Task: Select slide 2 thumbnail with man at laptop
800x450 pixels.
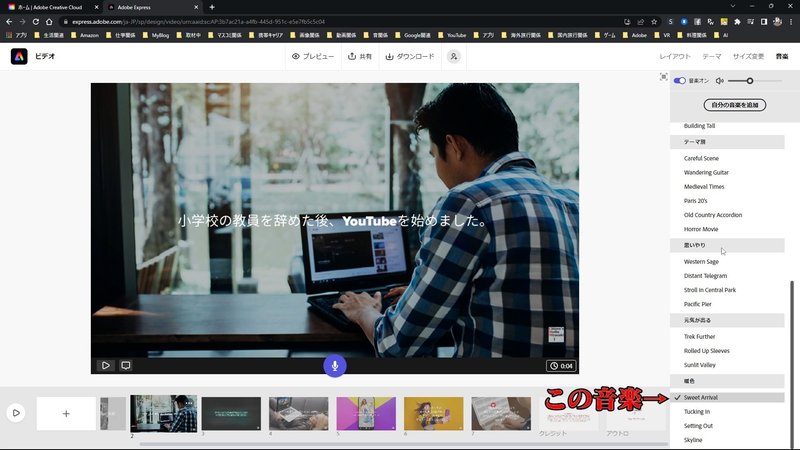Action: pyautogui.click(x=164, y=414)
